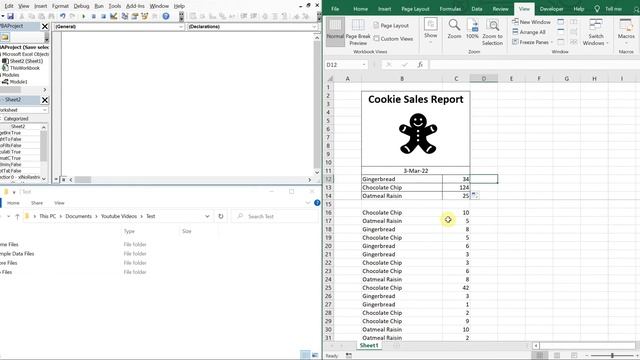640x360 pixels.
Task: Click cell containing 3-Mar-22
Action: pyautogui.click(x=416, y=171)
